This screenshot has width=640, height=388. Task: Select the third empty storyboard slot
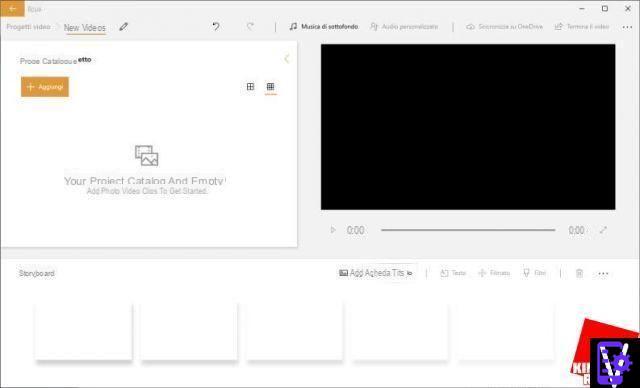pos(294,332)
